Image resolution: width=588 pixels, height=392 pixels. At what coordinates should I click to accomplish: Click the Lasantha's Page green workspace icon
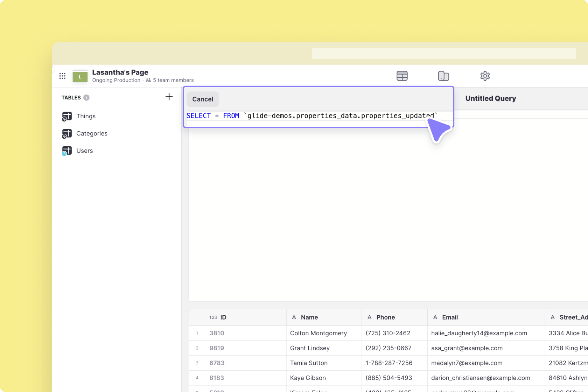pyautogui.click(x=80, y=76)
